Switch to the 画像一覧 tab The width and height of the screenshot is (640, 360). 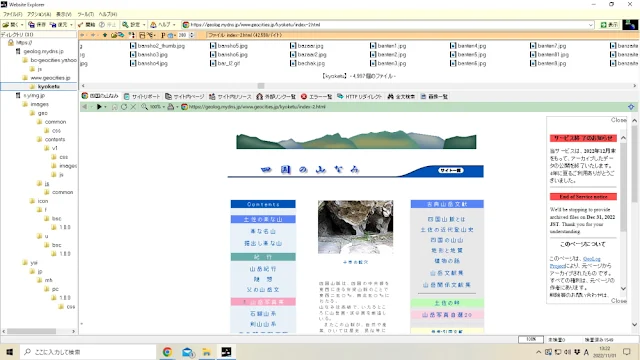click(434, 97)
